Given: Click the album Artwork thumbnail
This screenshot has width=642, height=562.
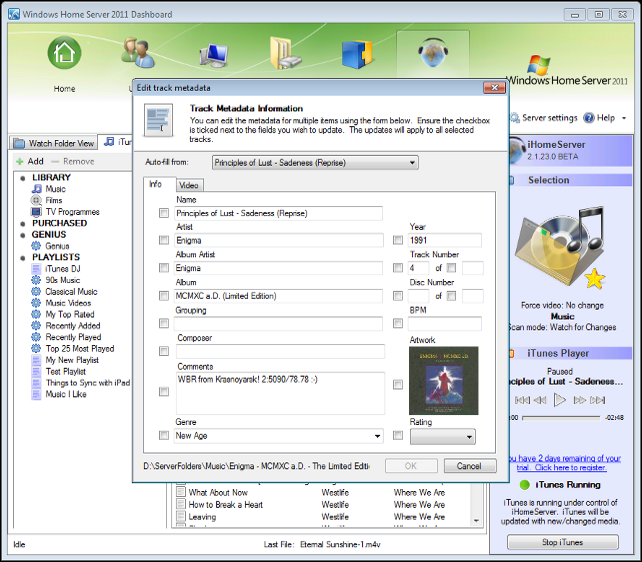Looking at the screenshot, I should pyautogui.click(x=443, y=381).
